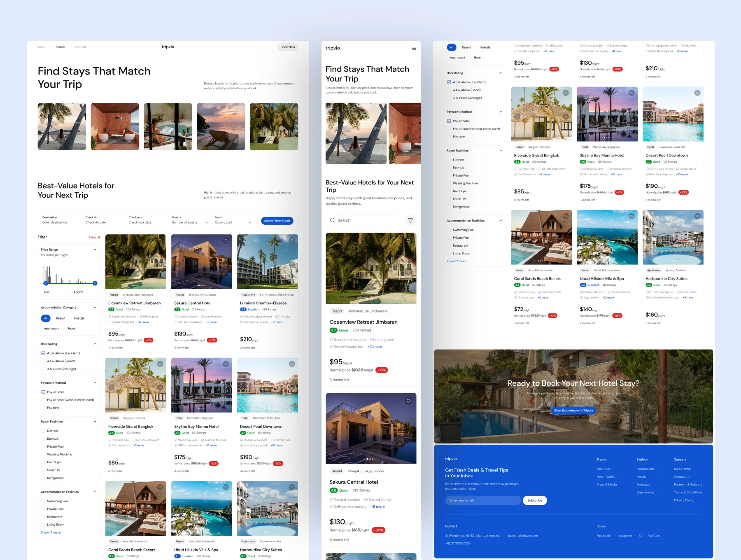
Task: Favorite Sakura Central Hotel in mobile mockup
Action: click(x=408, y=401)
